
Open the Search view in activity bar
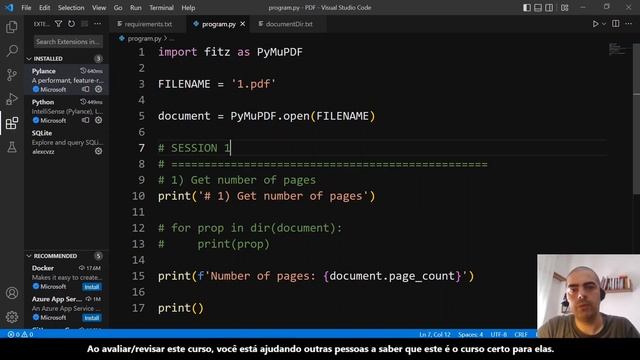[x=12, y=51]
